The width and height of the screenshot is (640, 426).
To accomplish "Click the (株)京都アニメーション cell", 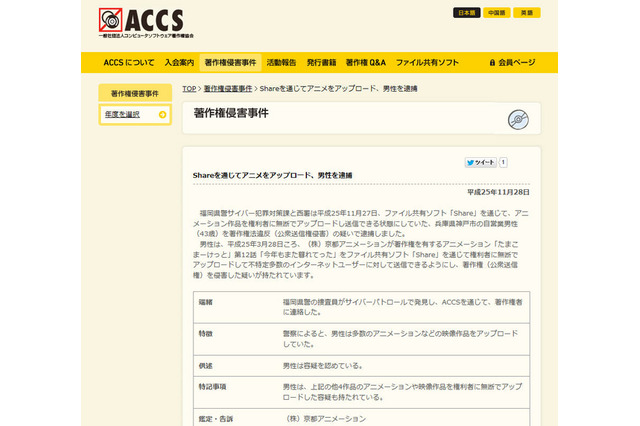I will [x=326, y=419].
